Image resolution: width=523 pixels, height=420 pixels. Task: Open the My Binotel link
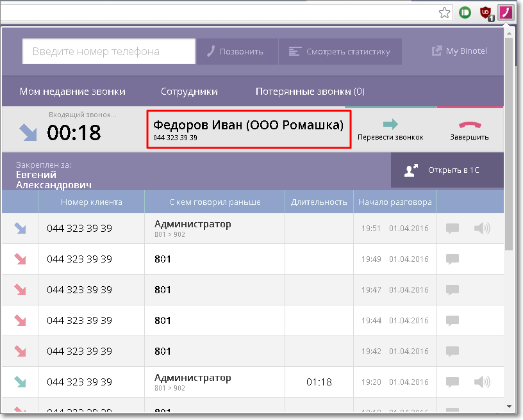(460, 51)
